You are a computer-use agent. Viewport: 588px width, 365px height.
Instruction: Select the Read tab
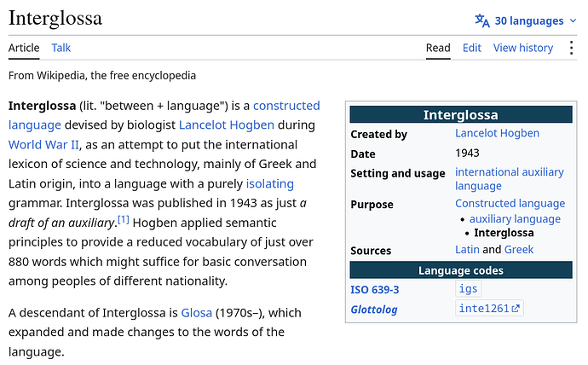438,48
